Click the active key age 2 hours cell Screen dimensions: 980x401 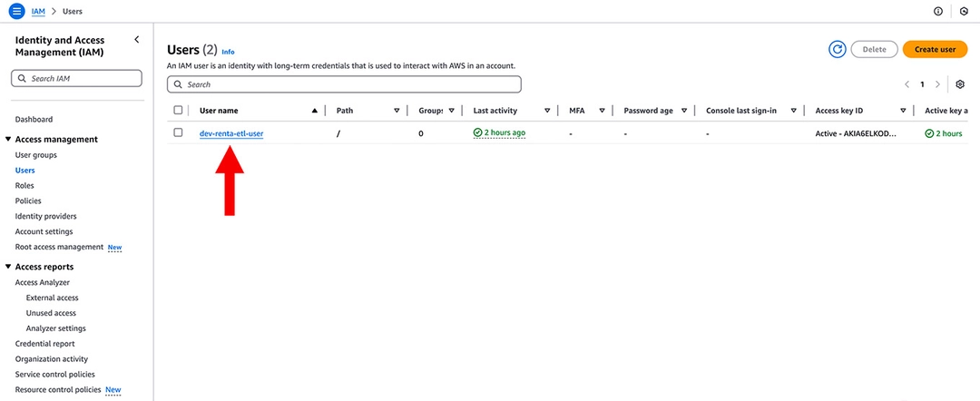tap(943, 133)
